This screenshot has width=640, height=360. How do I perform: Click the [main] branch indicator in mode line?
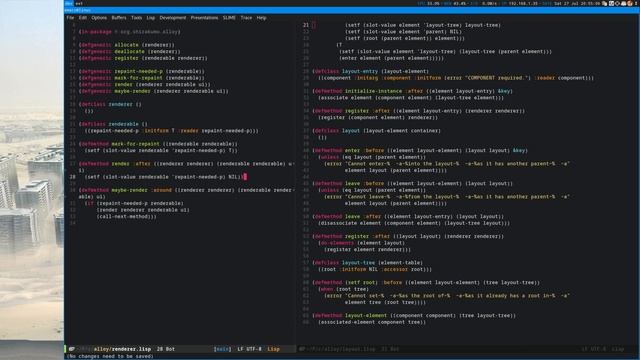coord(222,349)
